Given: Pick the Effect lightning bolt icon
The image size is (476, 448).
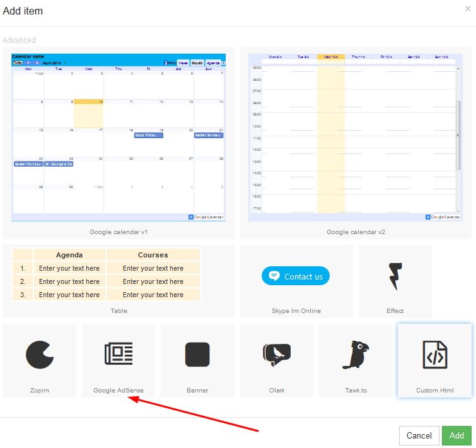Looking at the screenshot, I should [395, 276].
